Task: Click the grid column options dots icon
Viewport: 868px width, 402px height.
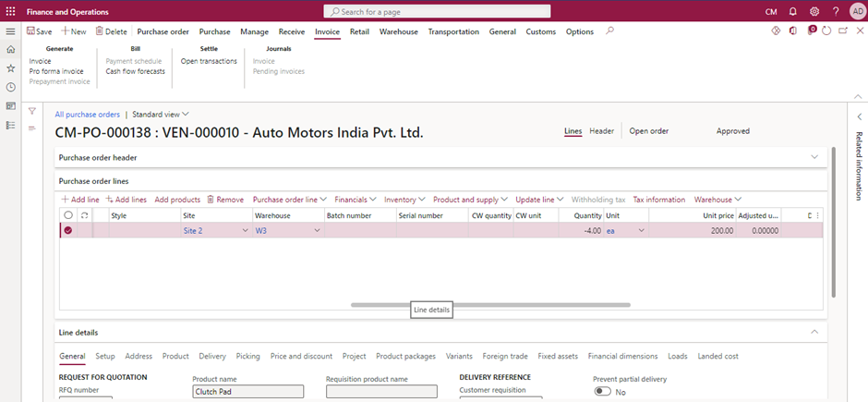Action: point(817,215)
